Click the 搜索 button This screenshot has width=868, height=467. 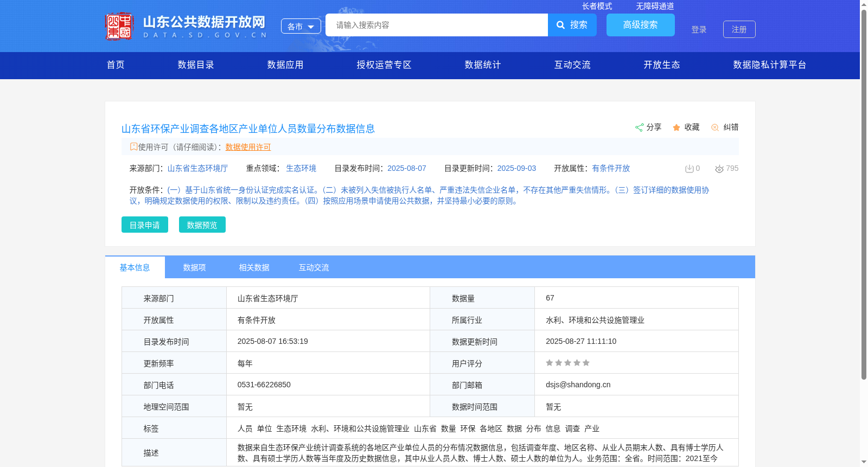(572, 25)
